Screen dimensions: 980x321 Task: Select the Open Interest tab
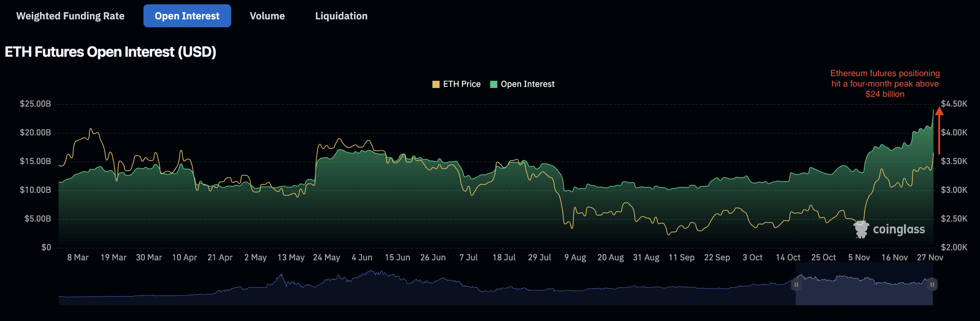tap(187, 16)
